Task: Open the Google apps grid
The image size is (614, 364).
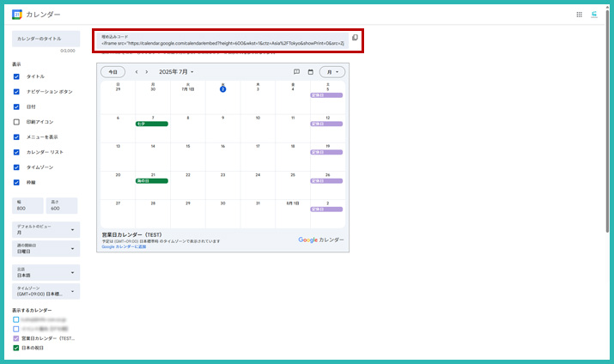Action: [579, 15]
